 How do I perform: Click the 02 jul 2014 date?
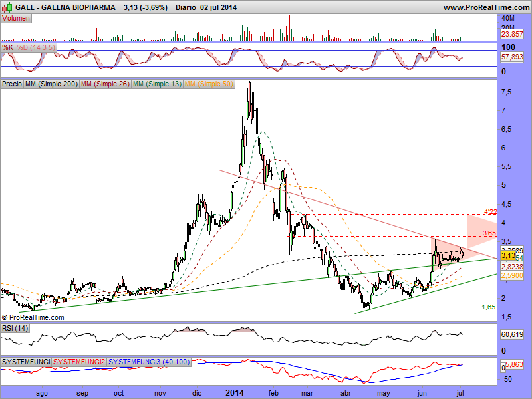[219, 7]
